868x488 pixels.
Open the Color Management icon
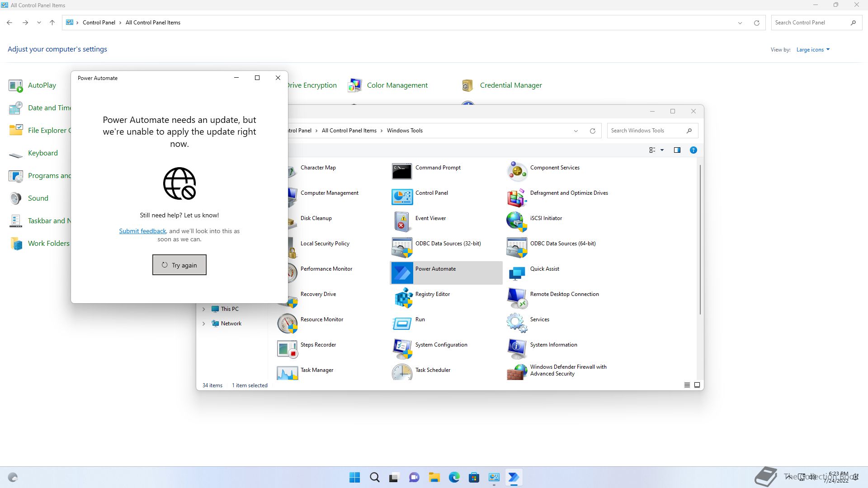tap(355, 85)
